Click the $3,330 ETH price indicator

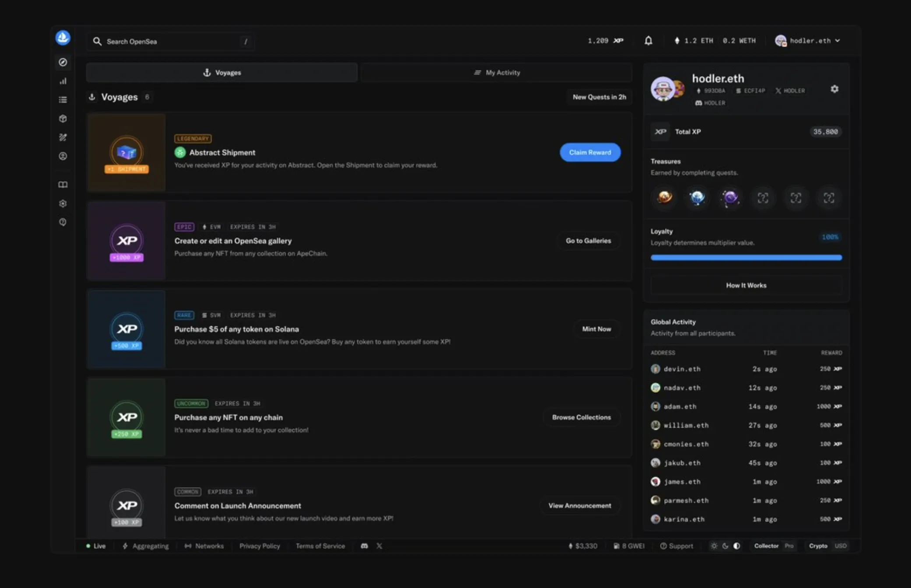click(582, 546)
